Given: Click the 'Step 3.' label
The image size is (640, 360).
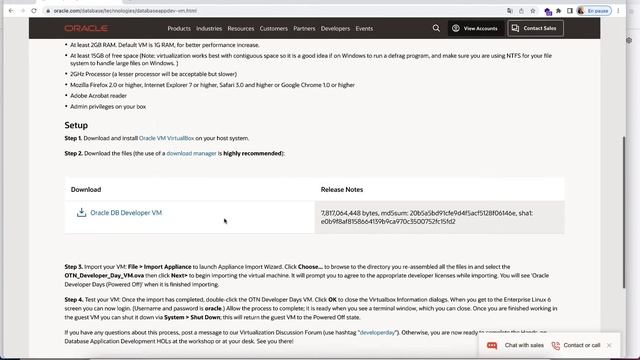Looking at the screenshot, I should coord(73,267).
